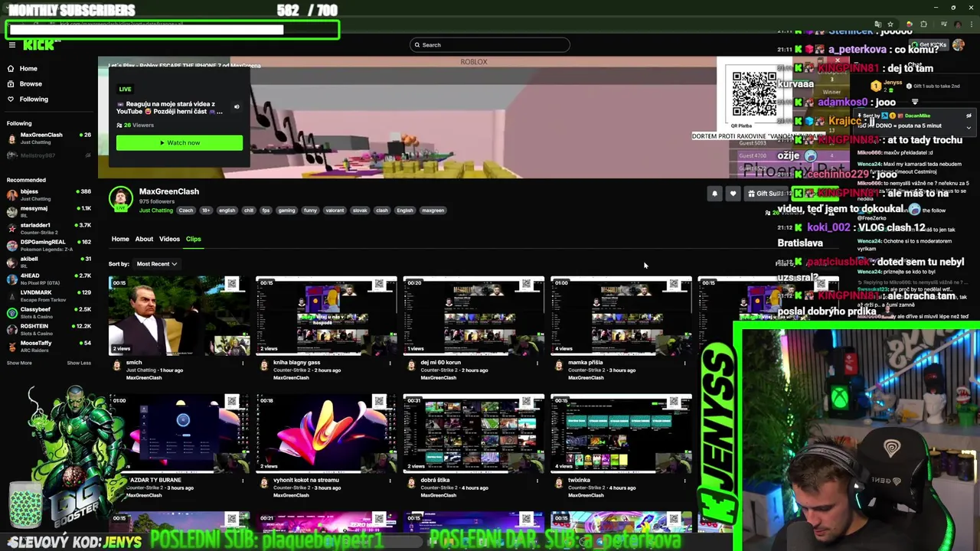The image size is (980, 551).
Task: Select the 18+ tag
Action: tap(206, 210)
